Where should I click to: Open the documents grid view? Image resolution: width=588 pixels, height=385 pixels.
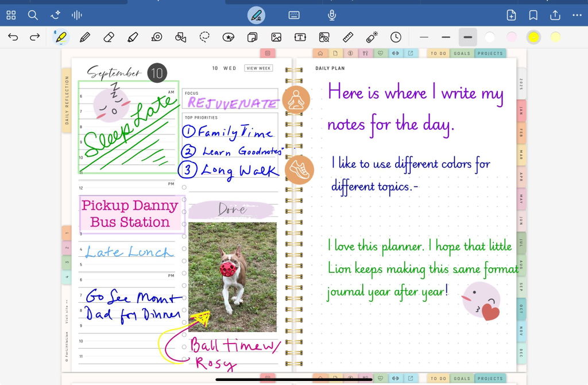point(11,15)
